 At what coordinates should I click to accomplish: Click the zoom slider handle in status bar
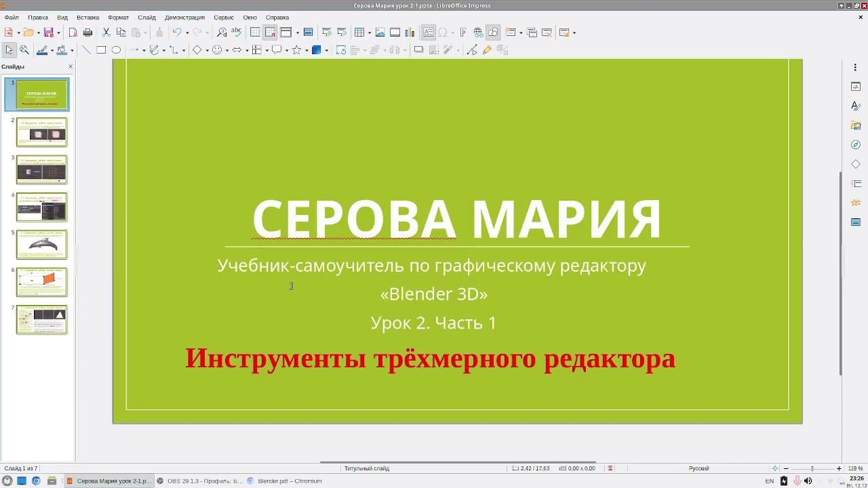click(x=812, y=468)
